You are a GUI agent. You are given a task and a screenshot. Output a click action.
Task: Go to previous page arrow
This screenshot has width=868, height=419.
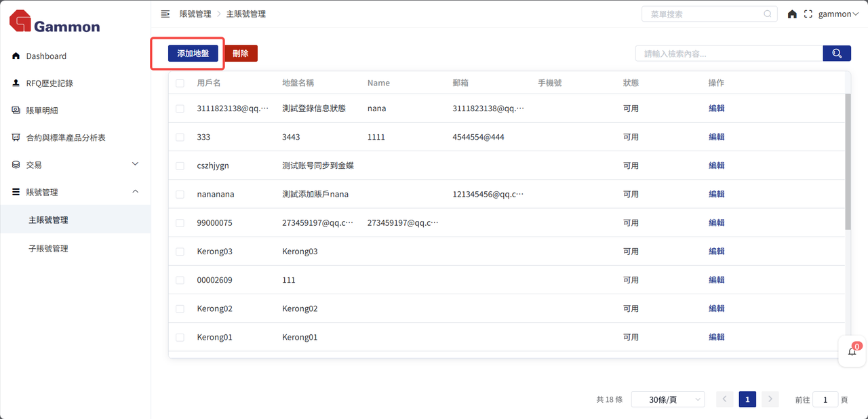point(724,399)
